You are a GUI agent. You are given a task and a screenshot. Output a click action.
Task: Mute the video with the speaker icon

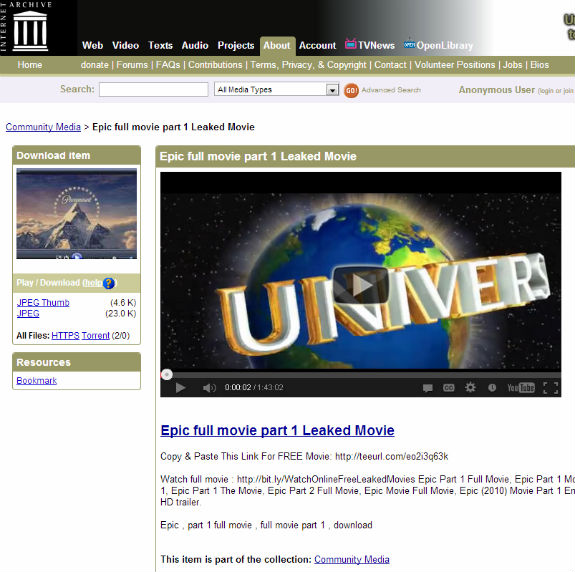209,388
